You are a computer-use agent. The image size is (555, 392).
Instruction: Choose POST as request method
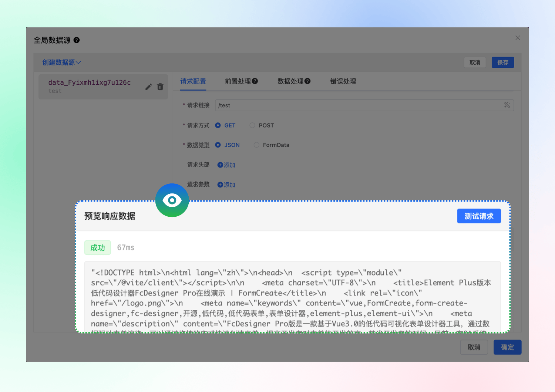click(x=252, y=125)
